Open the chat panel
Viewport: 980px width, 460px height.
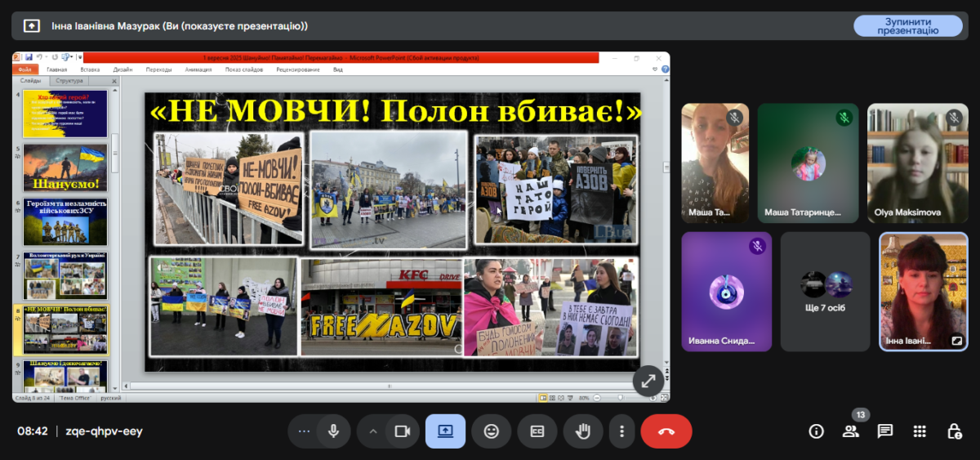coord(884,431)
